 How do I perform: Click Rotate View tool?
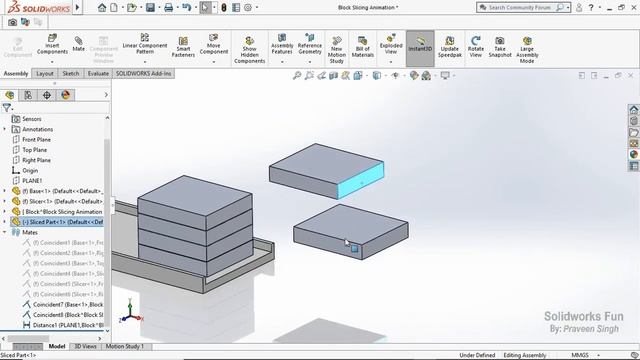point(476,47)
